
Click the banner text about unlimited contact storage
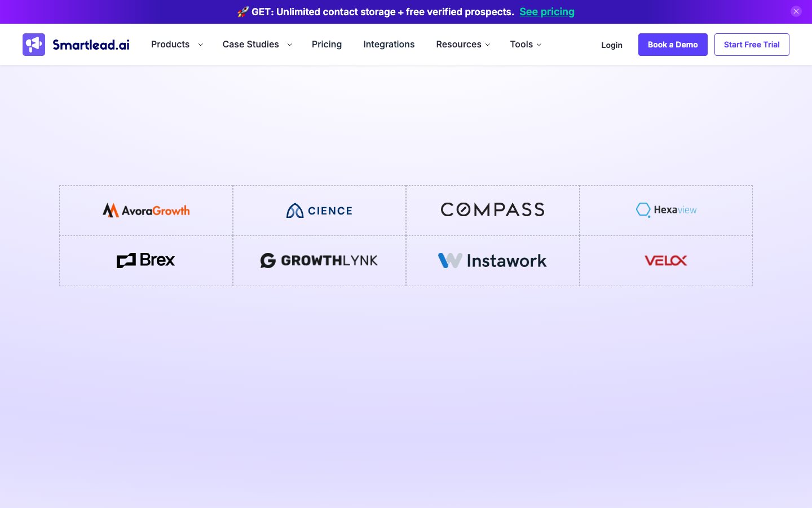click(x=383, y=12)
